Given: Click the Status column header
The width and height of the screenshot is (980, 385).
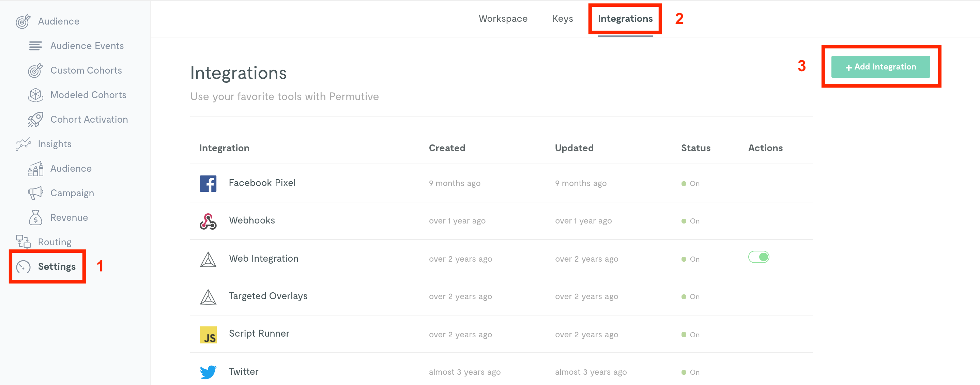Looking at the screenshot, I should (x=696, y=148).
